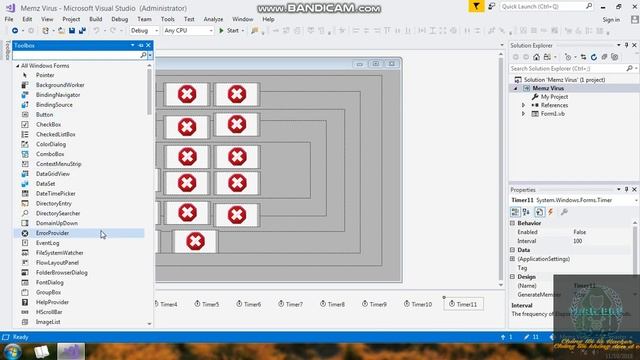Open the Project menu
The height and width of the screenshot is (360, 640).
tap(71, 19)
